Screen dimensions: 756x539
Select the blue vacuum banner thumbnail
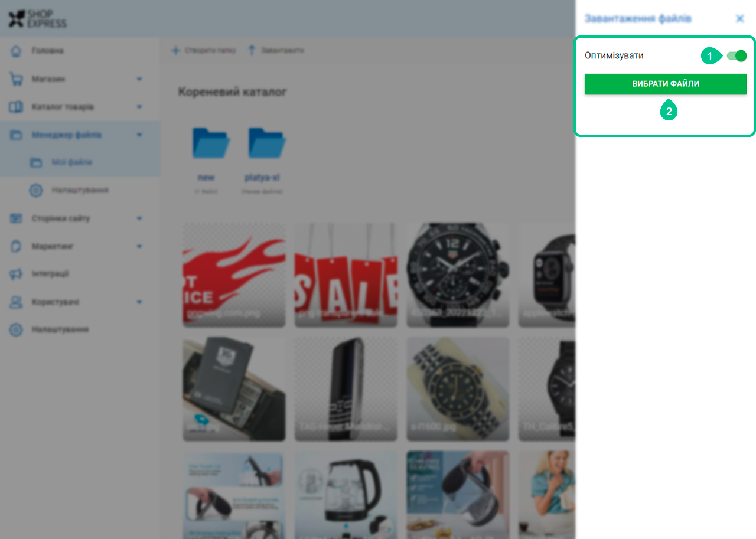pos(234,495)
